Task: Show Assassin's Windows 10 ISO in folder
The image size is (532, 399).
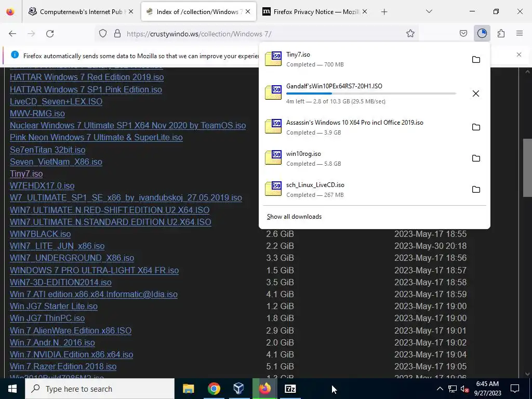Action: (476, 127)
